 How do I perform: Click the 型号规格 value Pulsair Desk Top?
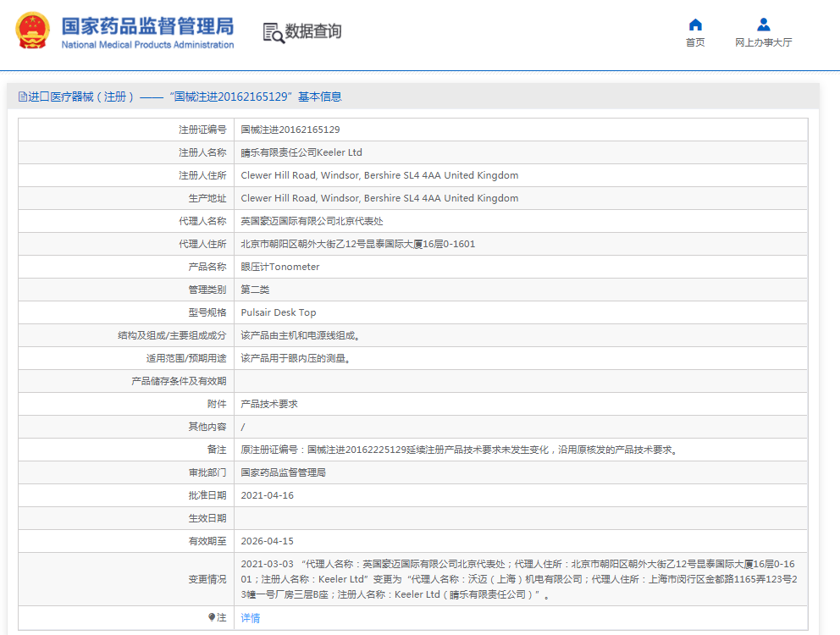click(x=278, y=312)
